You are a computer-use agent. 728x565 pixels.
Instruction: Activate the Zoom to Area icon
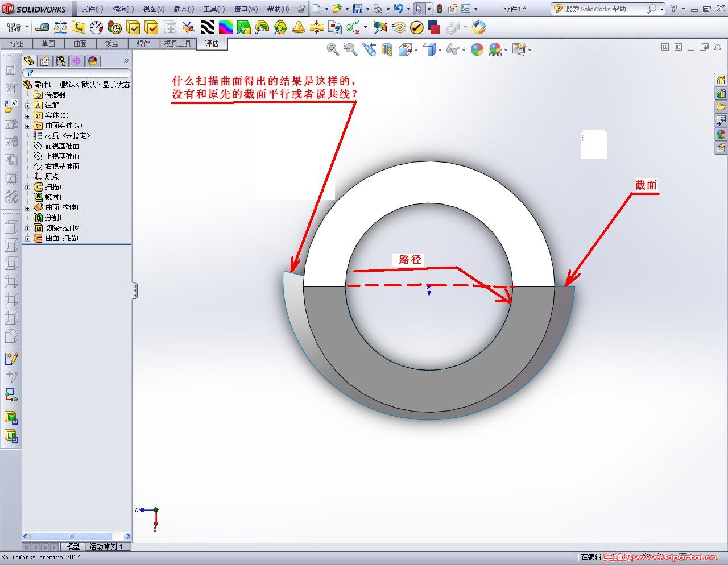pos(350,50)
